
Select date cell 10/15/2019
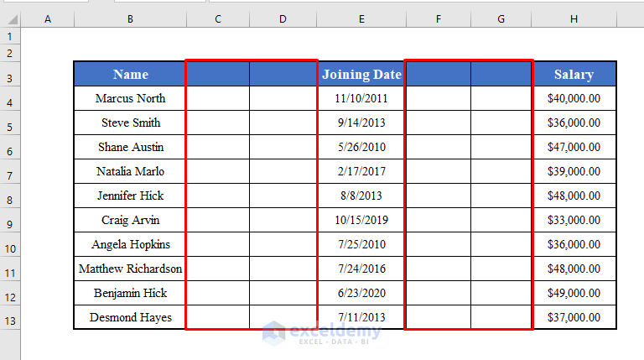coord(361,220)
